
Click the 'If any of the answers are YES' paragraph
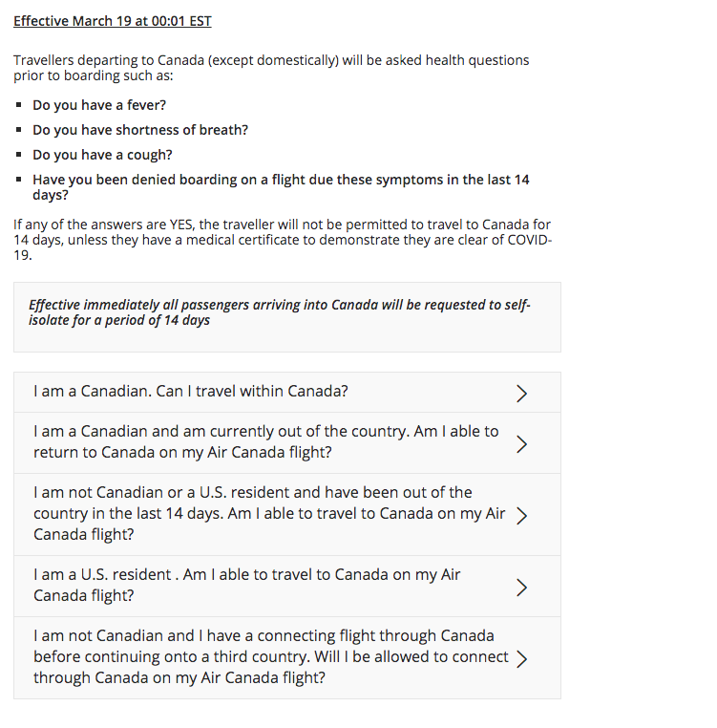(x=283, y=240)
